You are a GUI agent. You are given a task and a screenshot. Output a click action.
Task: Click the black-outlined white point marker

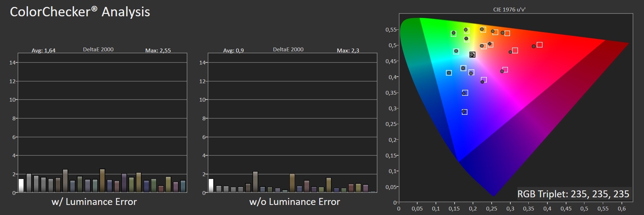coord(472,55)
